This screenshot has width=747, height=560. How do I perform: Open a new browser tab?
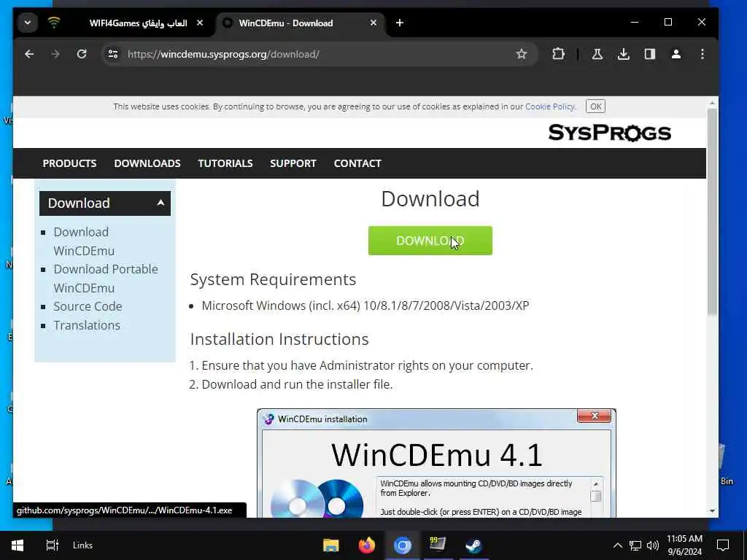[400, 23]
